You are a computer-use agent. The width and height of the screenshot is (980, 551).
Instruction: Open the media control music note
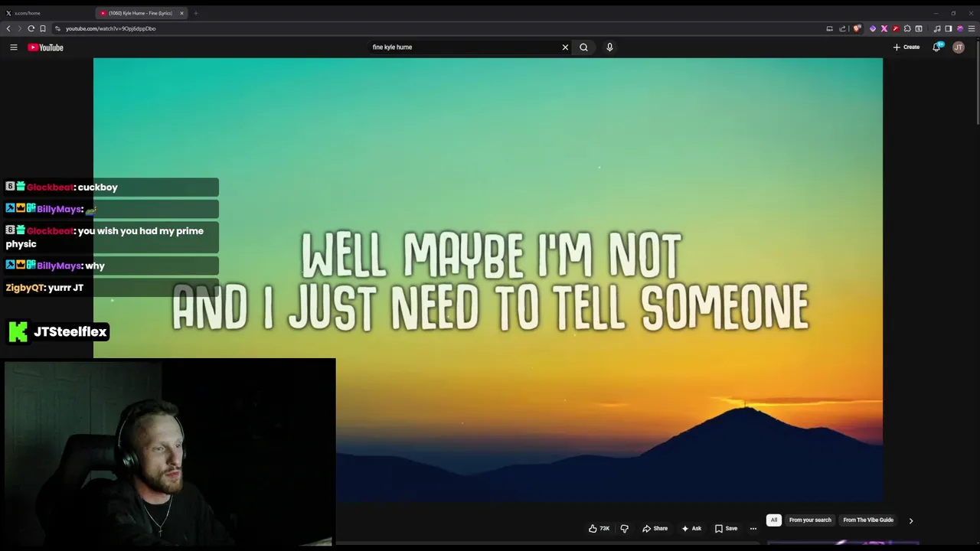[x=936, y=28]
